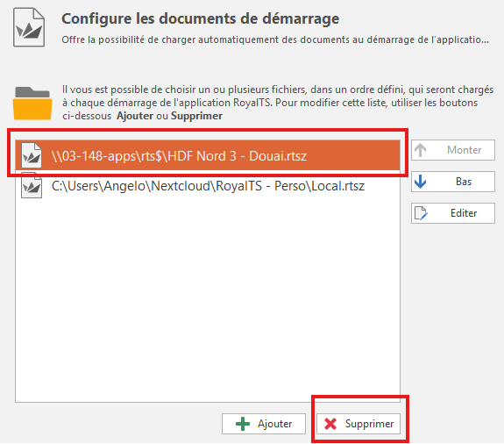Click the gray up arrow on Monter

coord(421,150)
